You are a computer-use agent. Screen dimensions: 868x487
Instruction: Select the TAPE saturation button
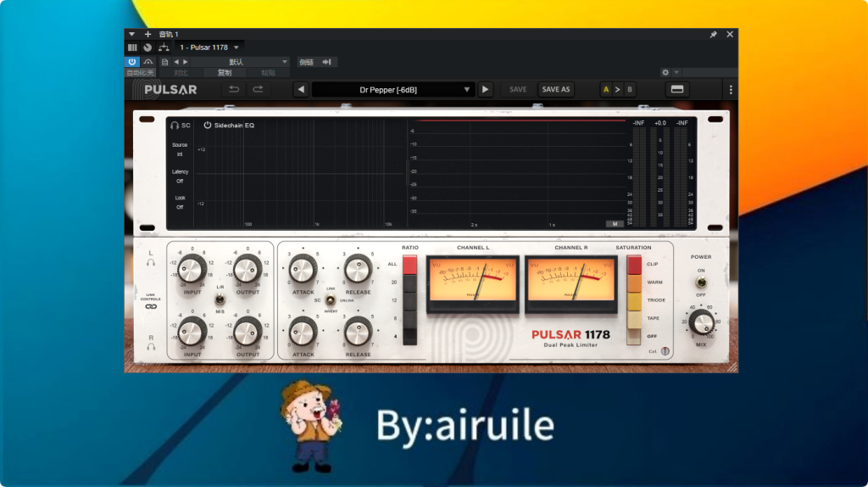click(x=634, y=318)
